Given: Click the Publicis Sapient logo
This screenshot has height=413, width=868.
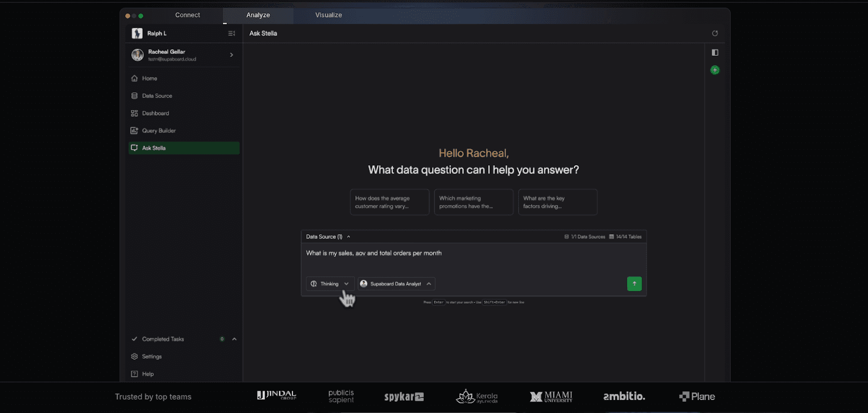Looking at the screenshot, I should pyautogui.click(x=341, y=396).
